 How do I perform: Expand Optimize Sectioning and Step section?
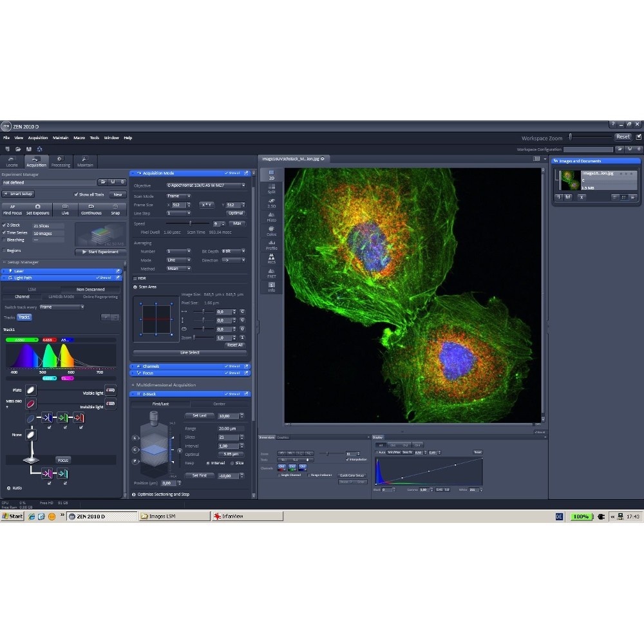click(x=134, y=495)
